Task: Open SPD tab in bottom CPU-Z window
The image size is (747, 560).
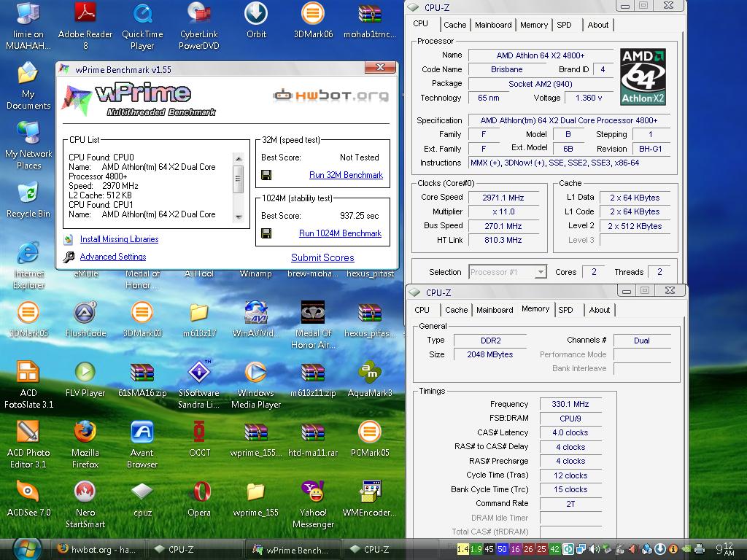Action: 565,310
